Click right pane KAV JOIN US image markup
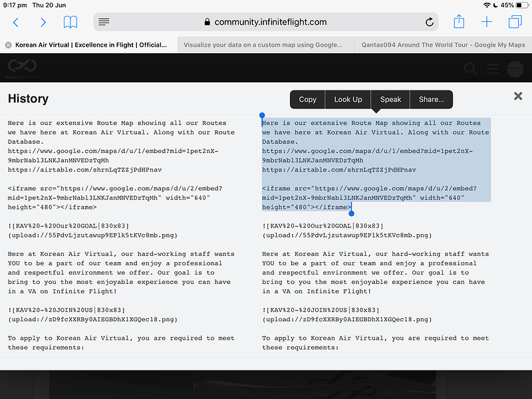 pyautogui.click(x=346, y=315)
